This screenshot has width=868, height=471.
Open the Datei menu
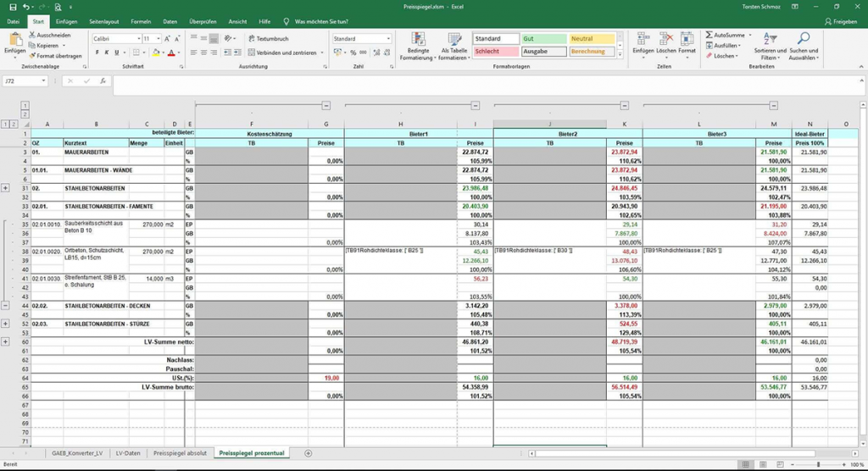tap(14, 21)
